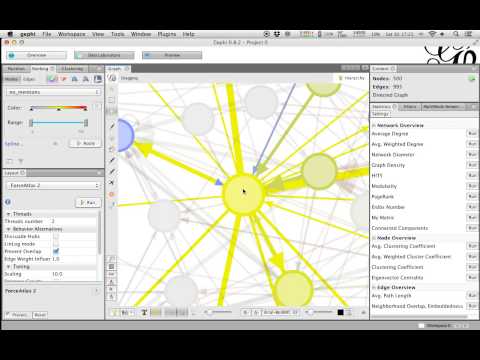The image size is (480, 360).
Task: Toggle the LinLog mode checkbox
Action: (x=56, y=244)
